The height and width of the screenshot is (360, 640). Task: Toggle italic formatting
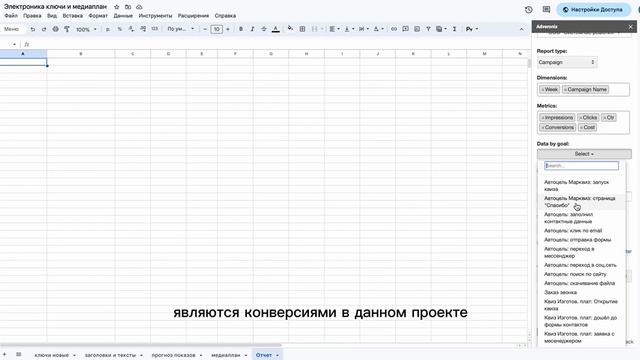click(252, 29)
